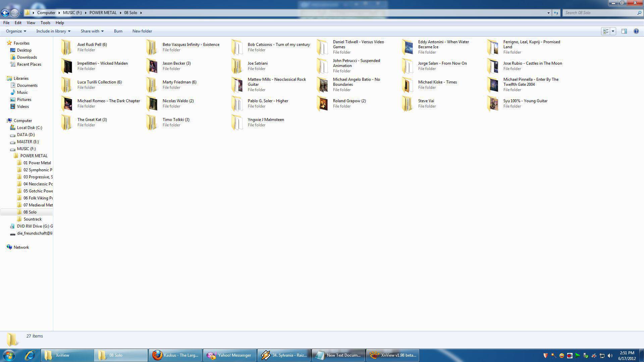Open the Tools menu
This screenshot has width=644, height=362.
pos(45,23)
